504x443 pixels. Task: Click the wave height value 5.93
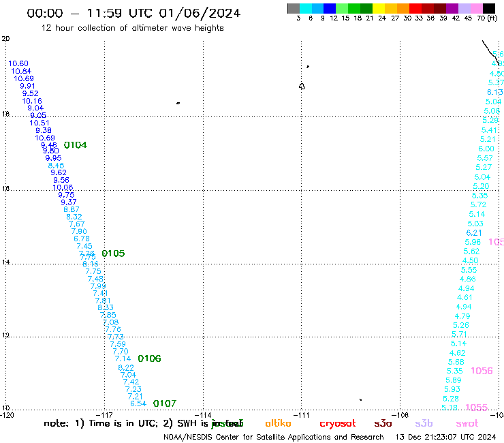[452, 389]
